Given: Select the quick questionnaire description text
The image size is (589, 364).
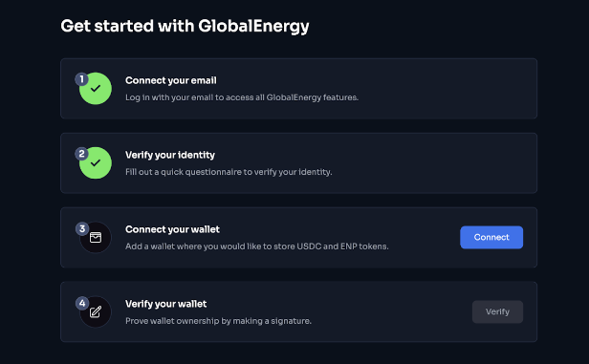Looking at the screenshot, I should tap(229, 172).
